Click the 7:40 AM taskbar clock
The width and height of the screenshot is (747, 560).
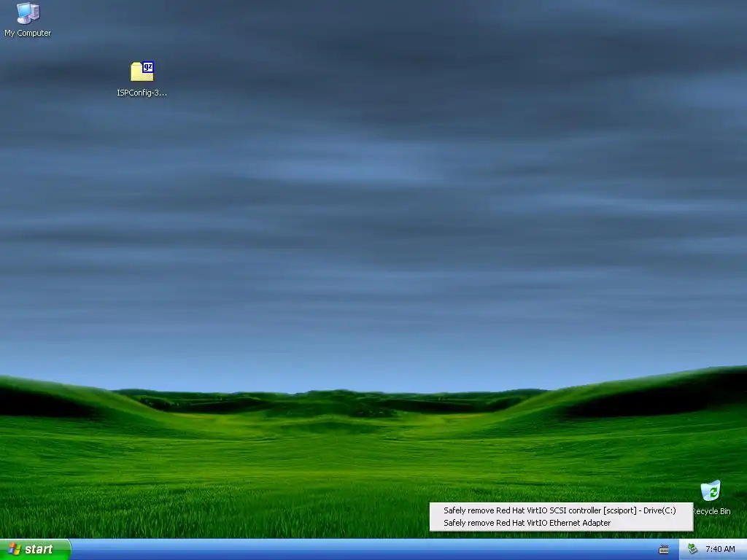click(x=720, y=549)
